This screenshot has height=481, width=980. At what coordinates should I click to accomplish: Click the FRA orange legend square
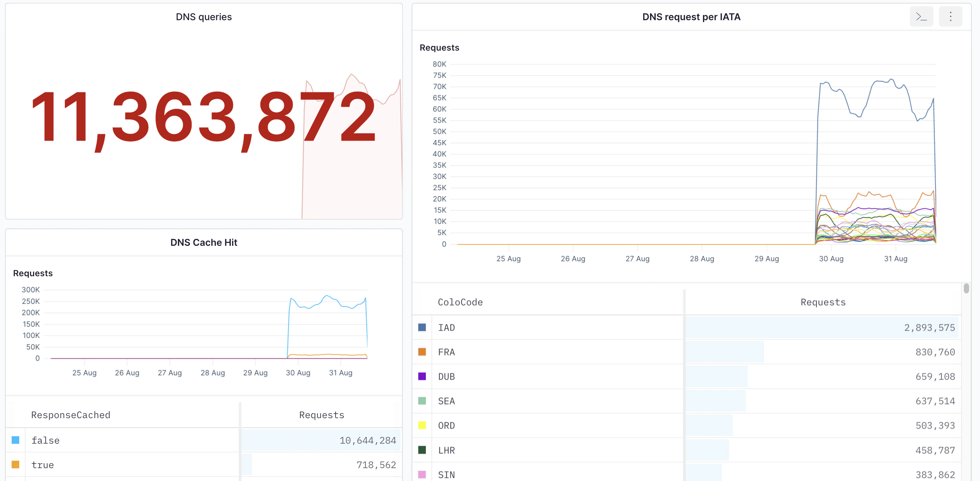[422, 352]
